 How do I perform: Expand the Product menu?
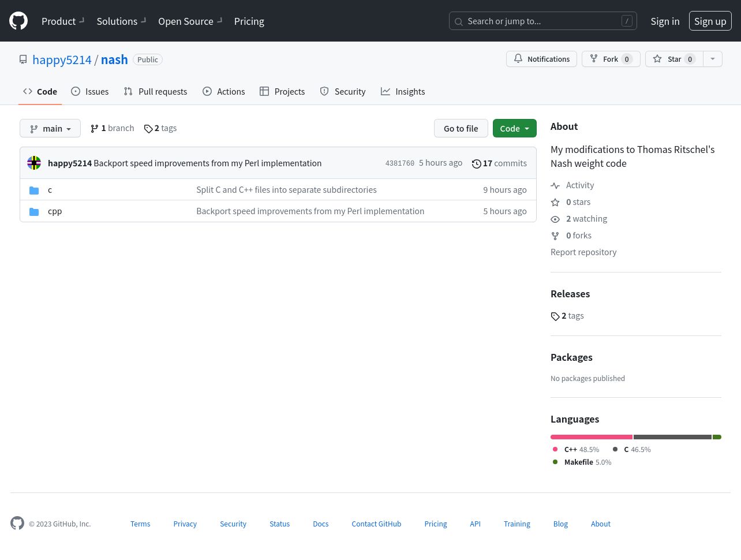pyautogui.click(x=63, y=21)
